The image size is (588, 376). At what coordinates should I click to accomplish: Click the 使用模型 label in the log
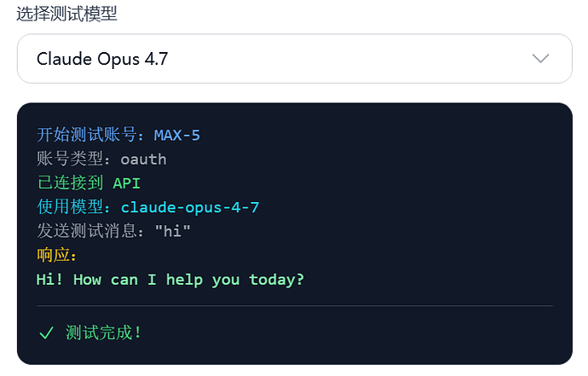pos(70,207)
